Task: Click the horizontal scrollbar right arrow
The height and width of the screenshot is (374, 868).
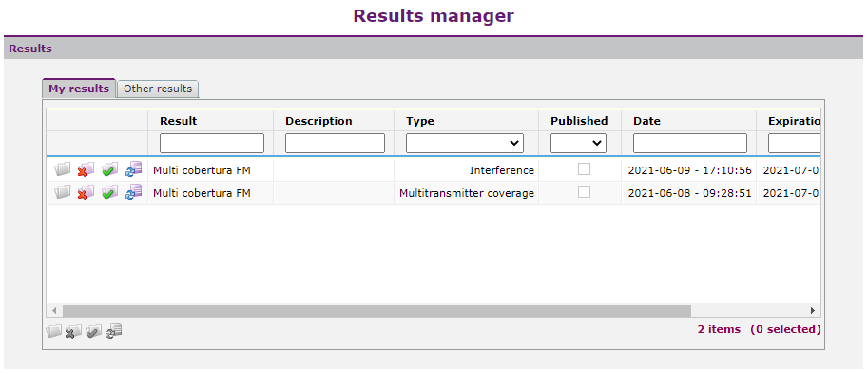Action: pyautogui.click(x=813, y=310)
